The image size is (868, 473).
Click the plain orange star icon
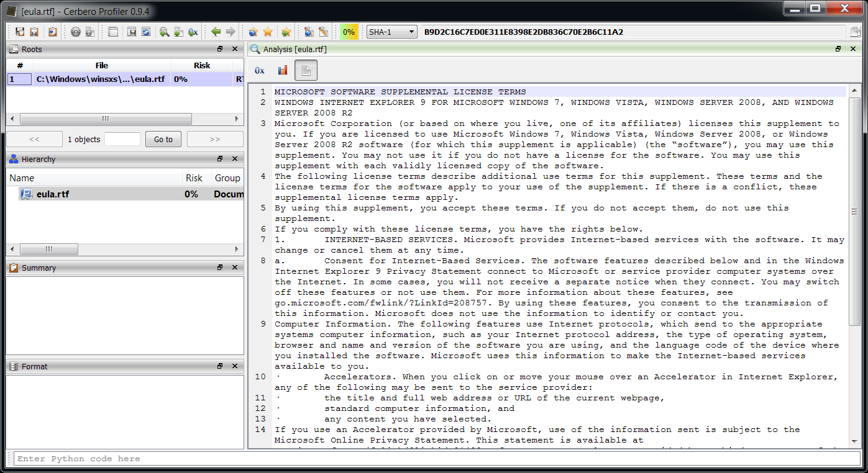(x=268, y=32)
